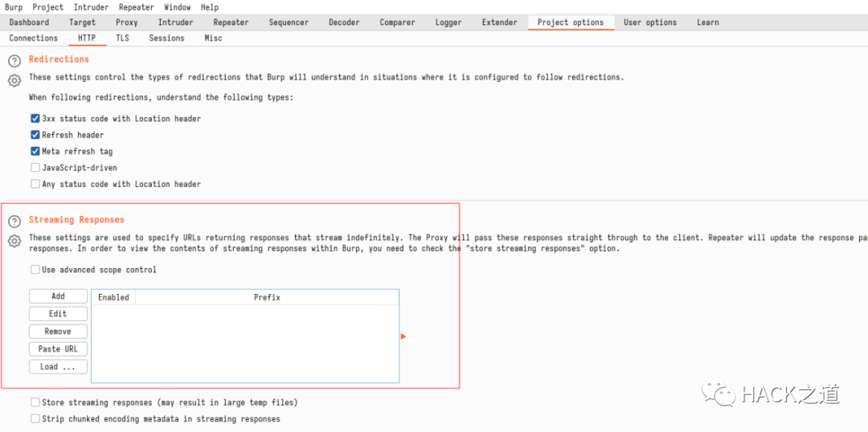Switch to Logger tab
Image resolution: width=868 pixels, height=432 pixels.
(x=448, y=22)
